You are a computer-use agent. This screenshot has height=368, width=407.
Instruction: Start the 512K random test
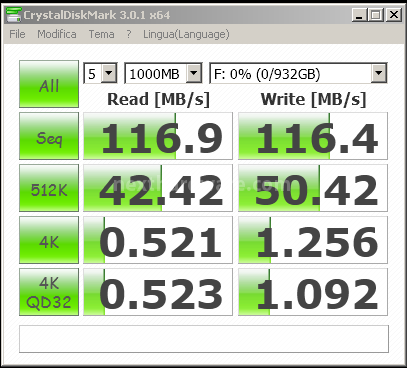point(49,188)
